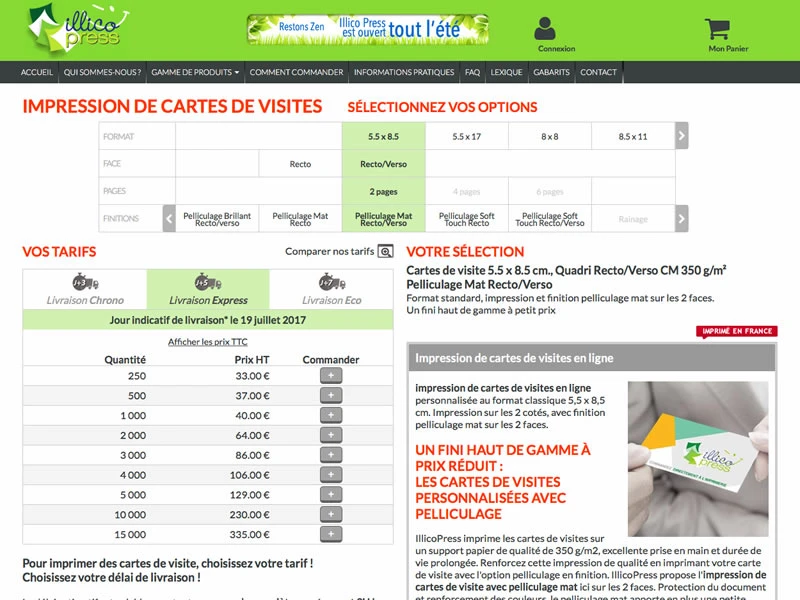Select the 8.5 x 11 format
Image resolution: width=800 pixels, height=600 pixels.
click(633, 136)
